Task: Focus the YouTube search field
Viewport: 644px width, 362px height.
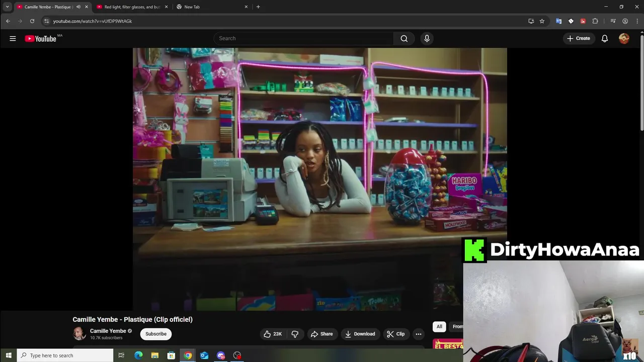Action: pos(304,39)
